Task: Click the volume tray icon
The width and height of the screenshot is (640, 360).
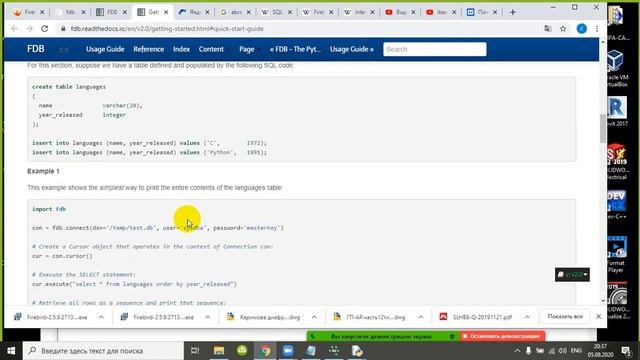Action: 562,351
